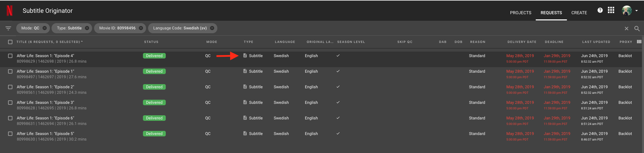
Task: Click the Mode: QC filter chip label
Action: (x=30, y=28)
